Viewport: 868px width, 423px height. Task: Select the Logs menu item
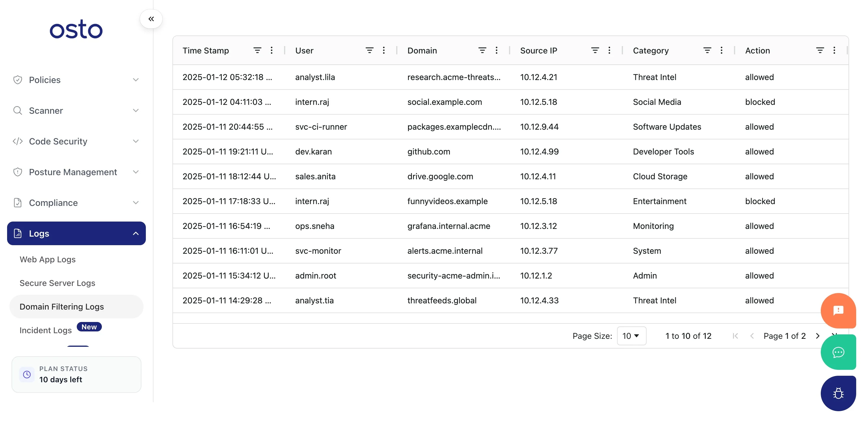[76, 233]
